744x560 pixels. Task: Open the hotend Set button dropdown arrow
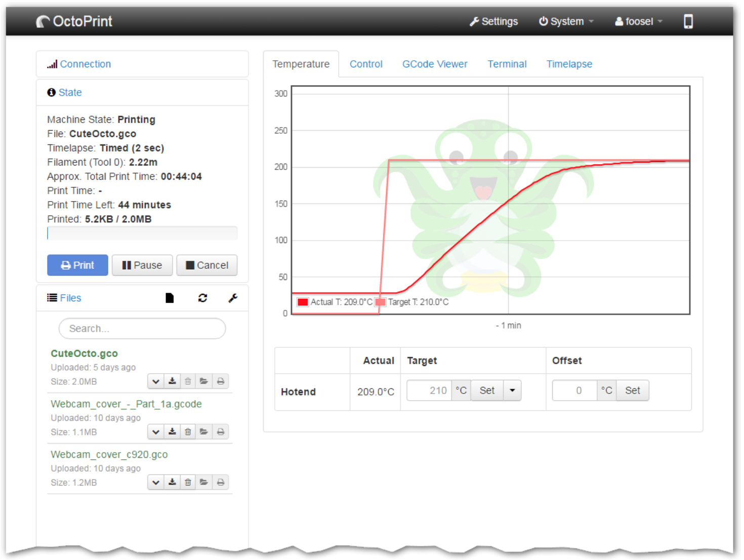point(512,390)
